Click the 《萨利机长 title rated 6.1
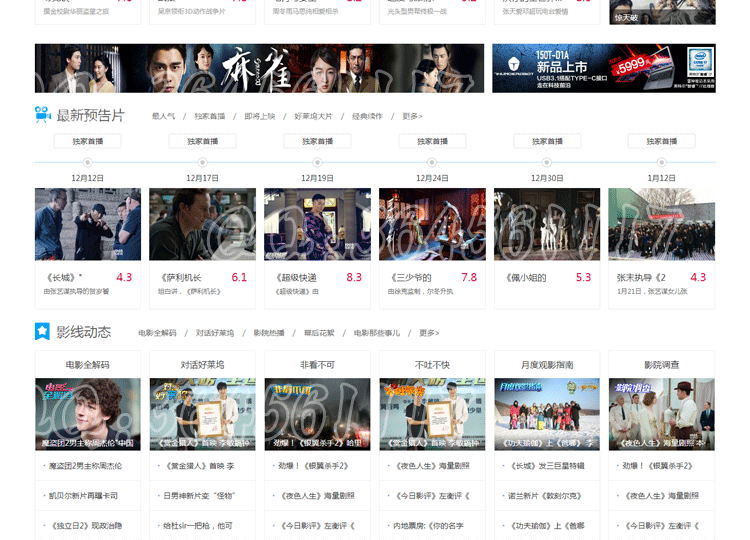Viewport: 750px width, 540px height. pyautogui.click(x=181, y=277)
